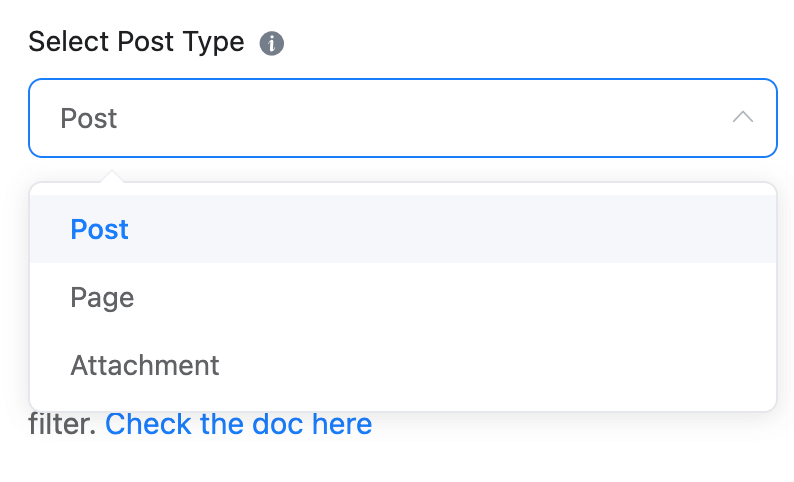Click the small pointer atop the options popup
This screenshot has width=794, height=482.
113,178
